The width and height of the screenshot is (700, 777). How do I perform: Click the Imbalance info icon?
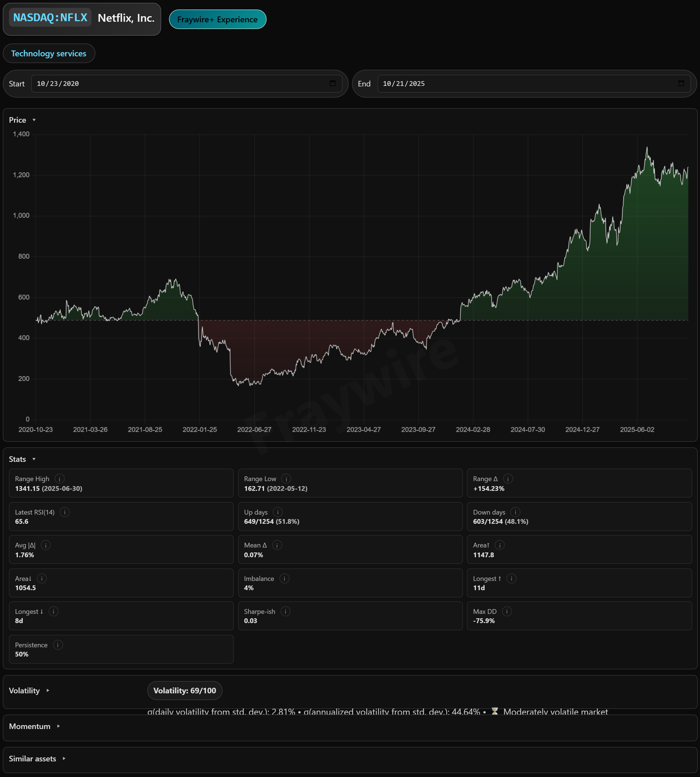[x=284, y=578]
